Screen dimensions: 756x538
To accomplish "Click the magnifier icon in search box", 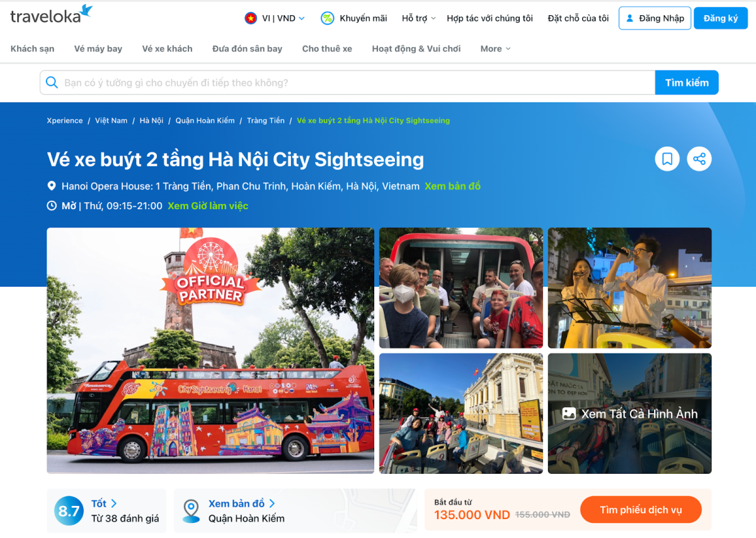I will (52, 83).
